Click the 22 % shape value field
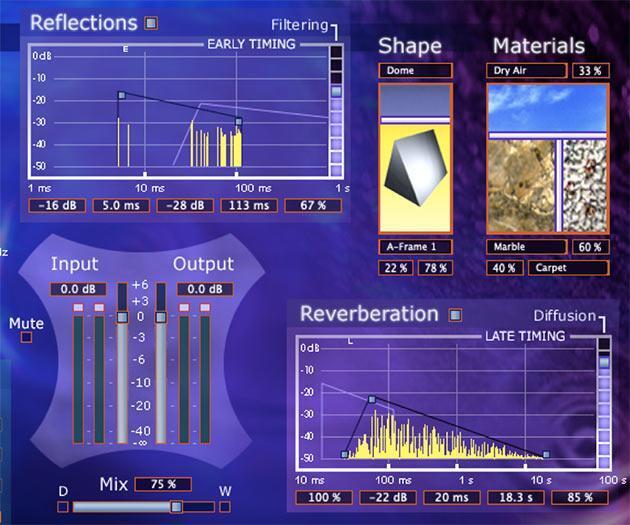 pyautogui.click(x=396, y=268)
